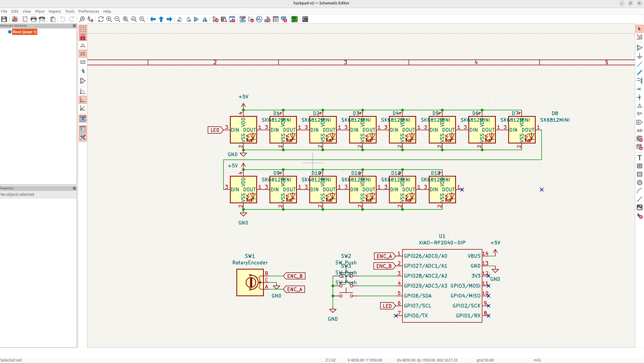Open the PCB editor icon
644x363 pixels.
294,19
